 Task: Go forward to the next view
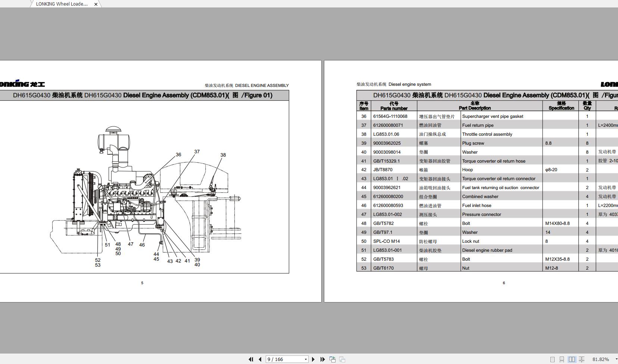[x=342, y=359]
